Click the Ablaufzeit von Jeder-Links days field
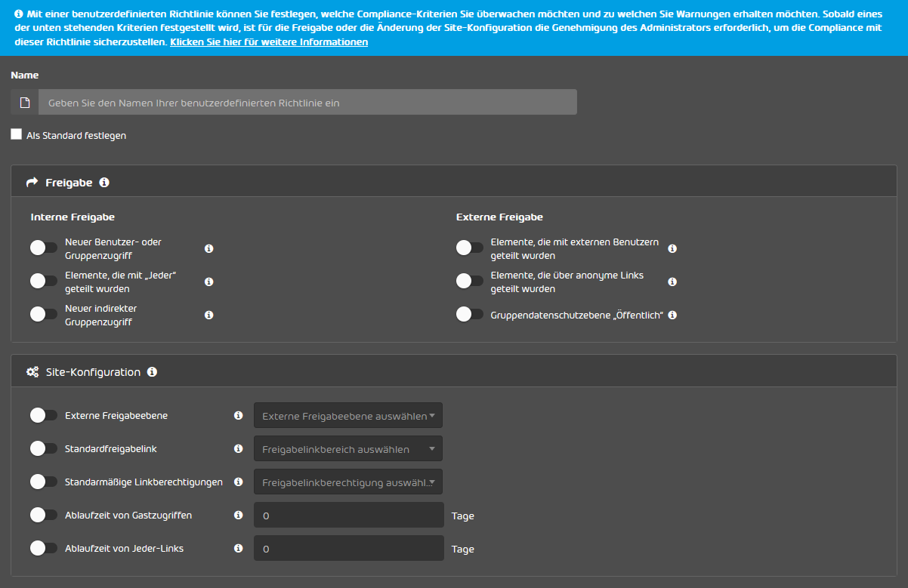 coord(348,548)
